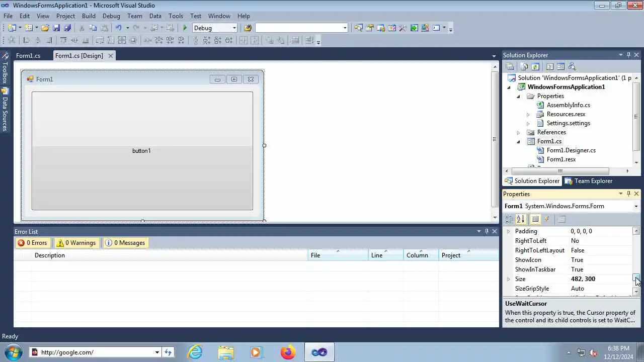This screenshot has height=362, width=644.
Task: Toggle the 0 Warnings filter button
Action: pyautogui.click(x=76, y=243)
